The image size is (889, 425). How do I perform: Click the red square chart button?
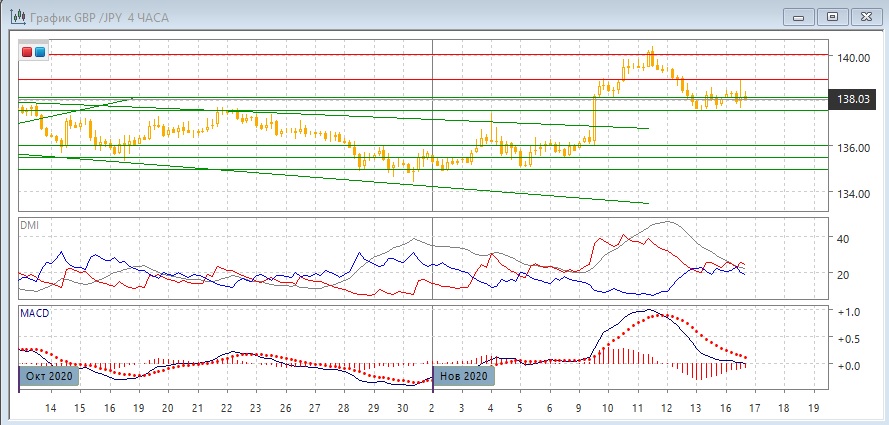27,52
